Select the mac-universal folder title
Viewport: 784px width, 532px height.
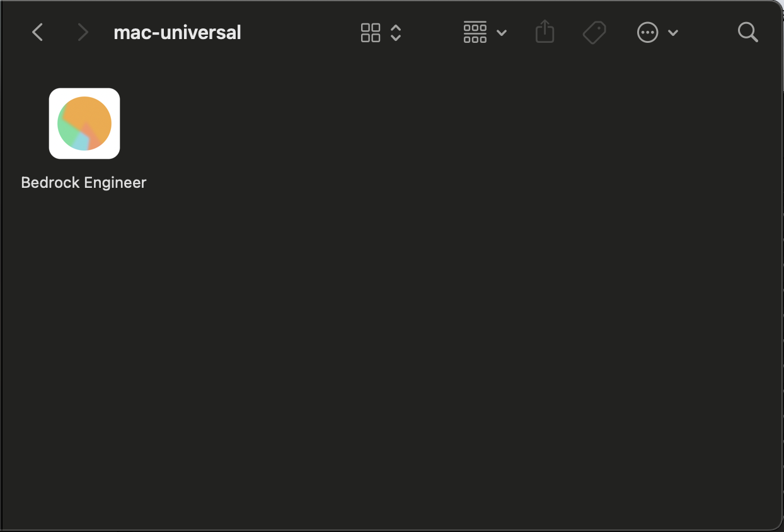tap(177, 32)
